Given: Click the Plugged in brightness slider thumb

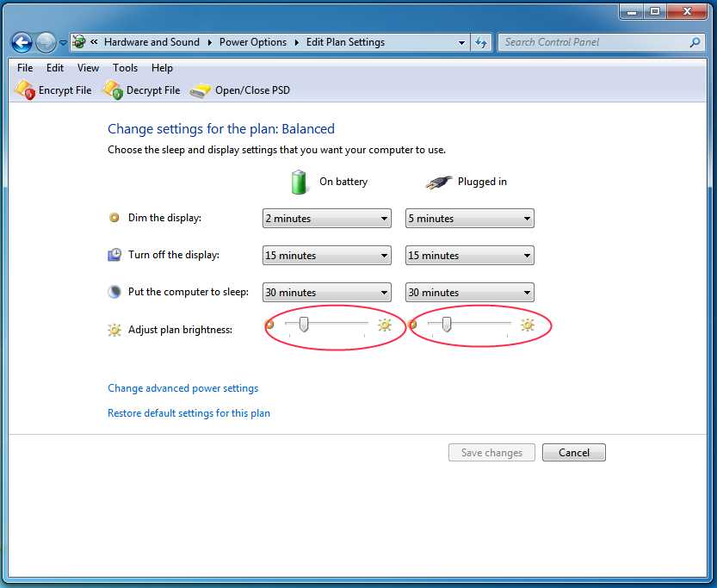Looking at the screenshot, I should 447,325.
